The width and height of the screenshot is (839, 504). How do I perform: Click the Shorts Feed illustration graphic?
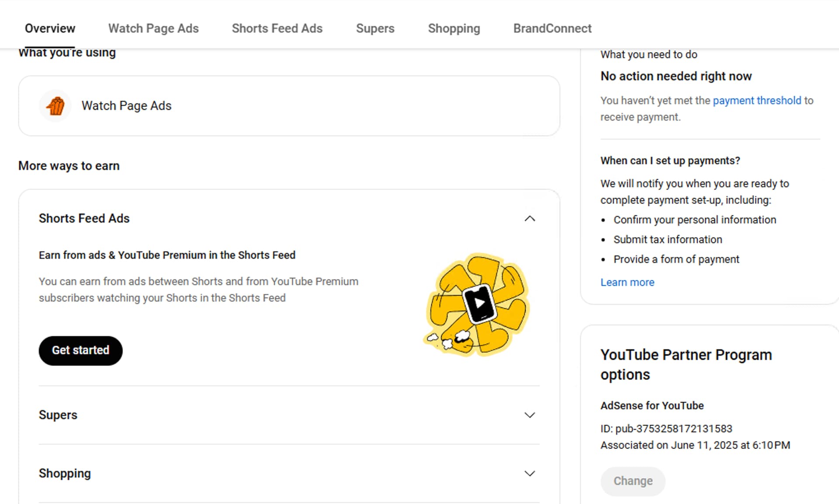pyautogui.click(x=478, y=304)
